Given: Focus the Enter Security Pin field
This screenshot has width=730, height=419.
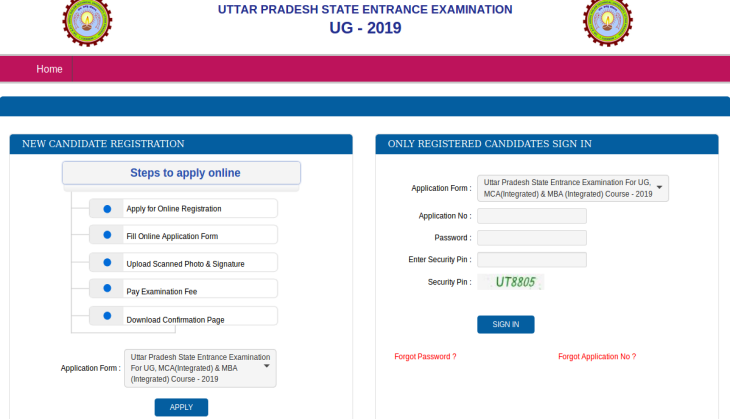Looking at the screenshot, I should click(x=532, y=260).
